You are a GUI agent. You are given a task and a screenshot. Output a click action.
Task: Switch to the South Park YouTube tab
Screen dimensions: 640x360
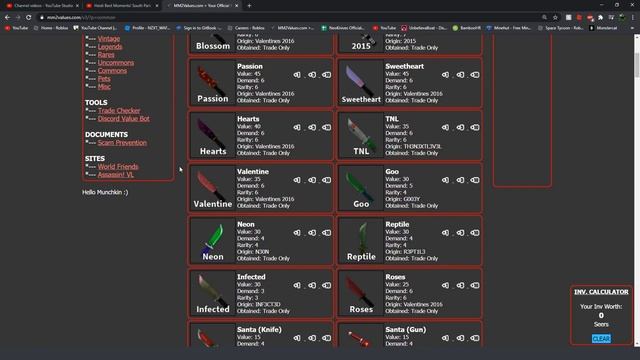point(122,6)
